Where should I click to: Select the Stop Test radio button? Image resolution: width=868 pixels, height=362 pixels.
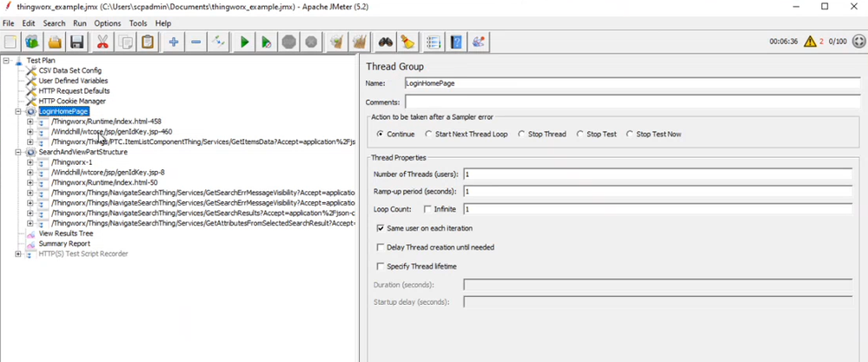click(580, 134)
